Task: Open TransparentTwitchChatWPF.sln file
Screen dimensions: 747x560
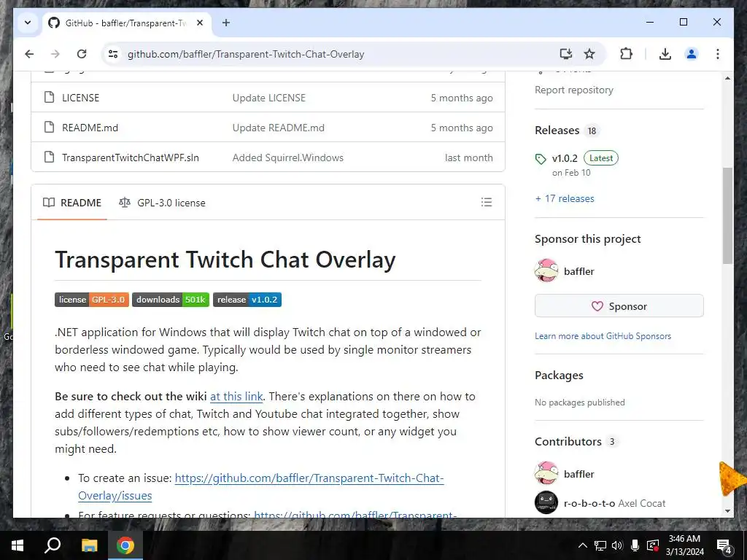Action: pos(131,157)
